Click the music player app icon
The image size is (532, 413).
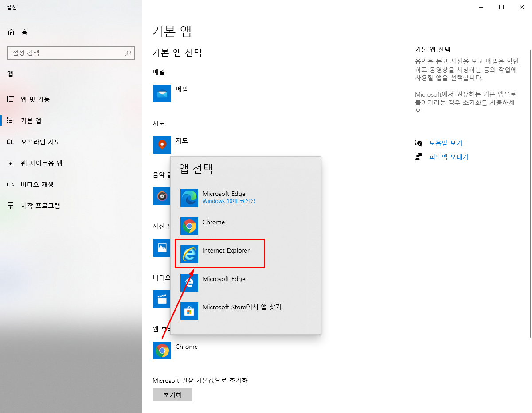[x=162, y=196]
